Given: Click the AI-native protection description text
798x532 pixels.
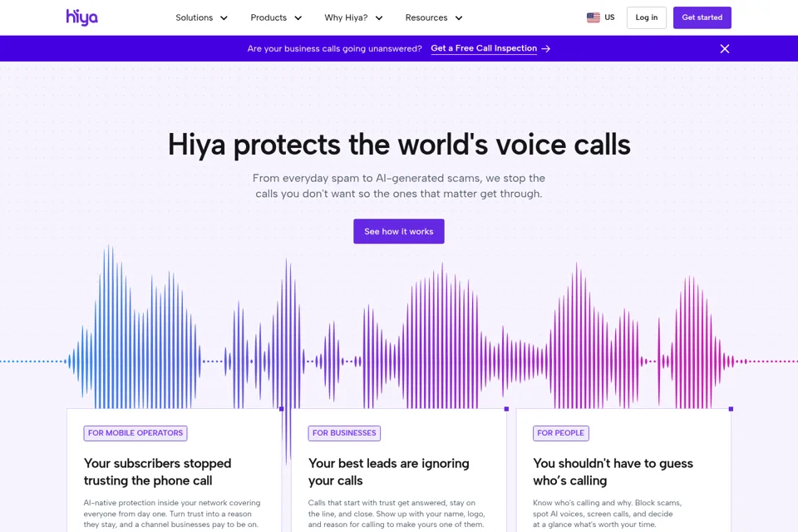Looking at the screenshot, I should (x=172, y=514).
